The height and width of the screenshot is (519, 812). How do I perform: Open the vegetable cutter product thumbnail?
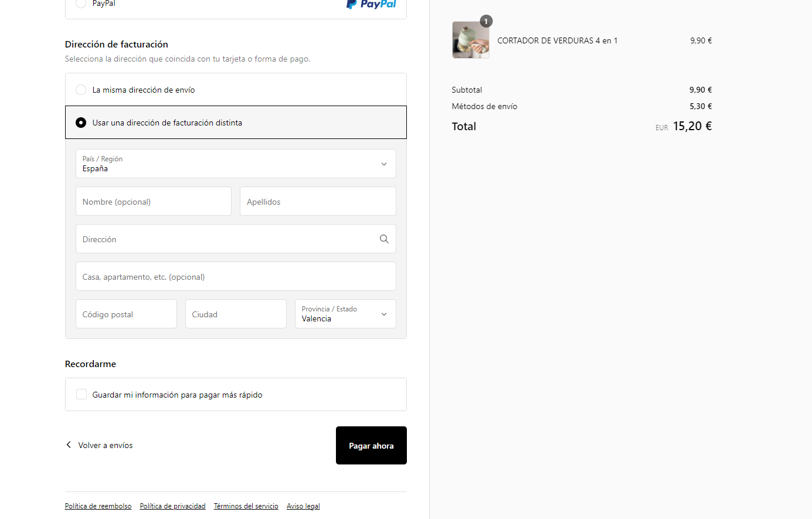[x=471, y=40]
